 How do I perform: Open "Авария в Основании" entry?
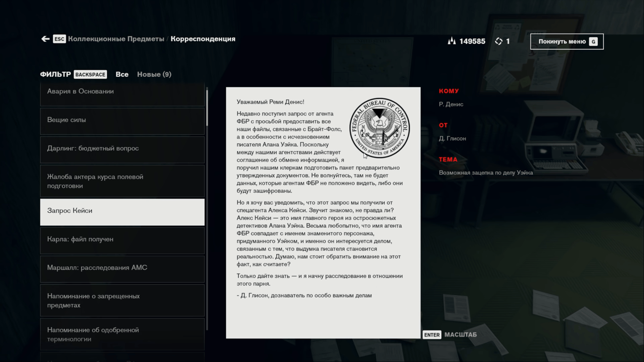[x=122, y=92]
